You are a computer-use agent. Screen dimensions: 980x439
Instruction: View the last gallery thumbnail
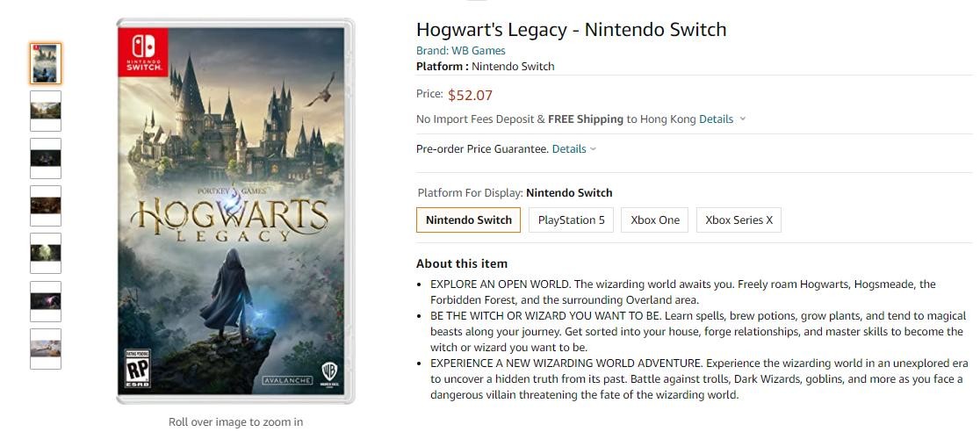point(46,349)
